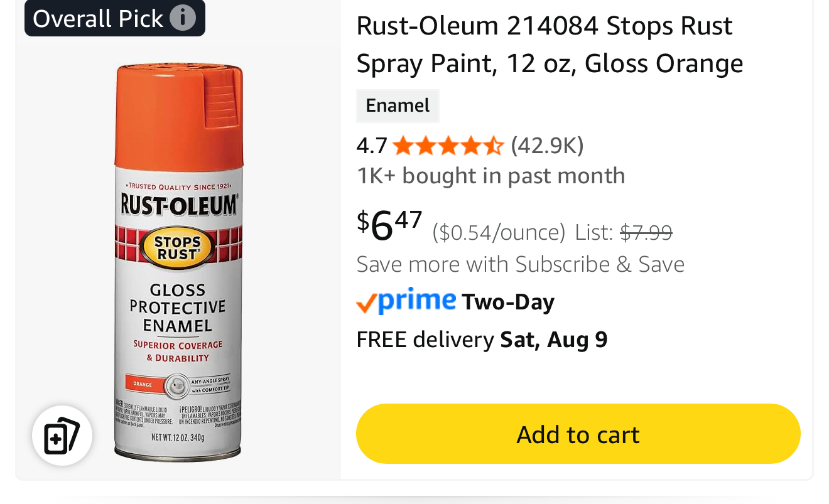Click the Overall Pick badge label
This screenshot has height=504, width=829.
[97, 18]
